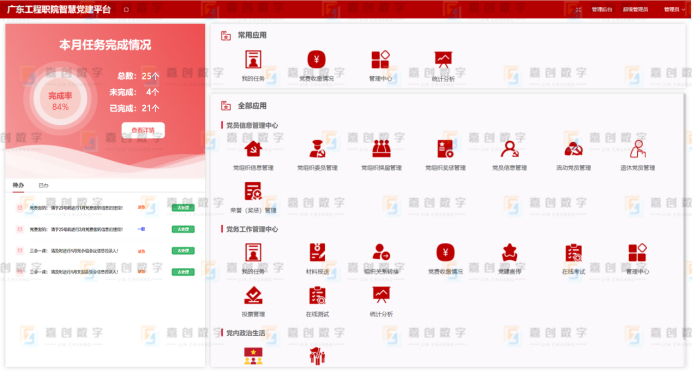692x372 pixels.
Task: Open 党组织换届管理 group icon
Action: [381, 149]
